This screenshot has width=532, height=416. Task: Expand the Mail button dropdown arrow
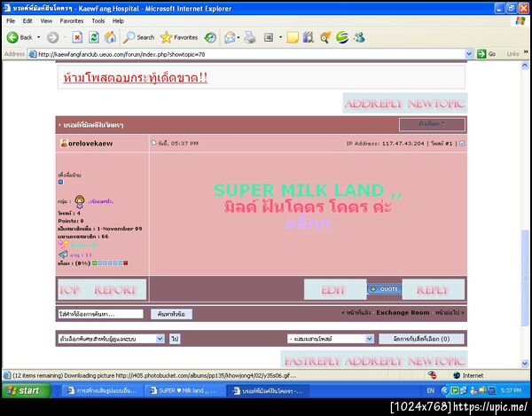click(x=239, y=37)
